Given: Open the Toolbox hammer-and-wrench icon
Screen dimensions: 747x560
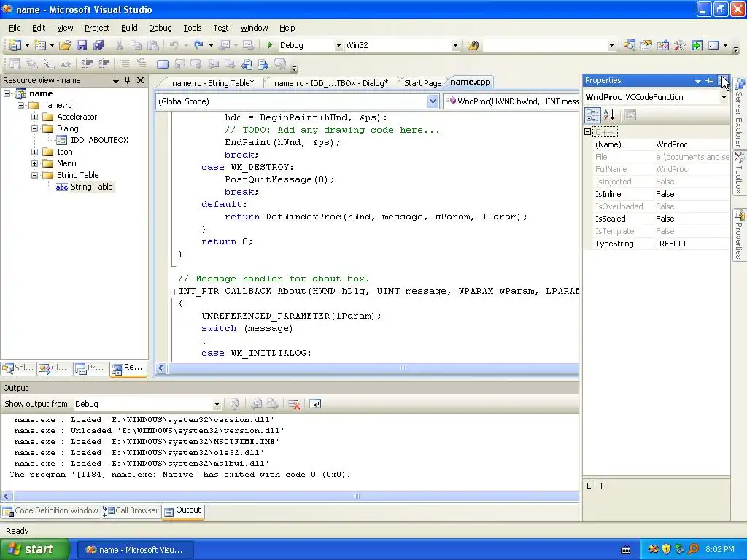Looking at the screenshot, I should tap(679, 45).
